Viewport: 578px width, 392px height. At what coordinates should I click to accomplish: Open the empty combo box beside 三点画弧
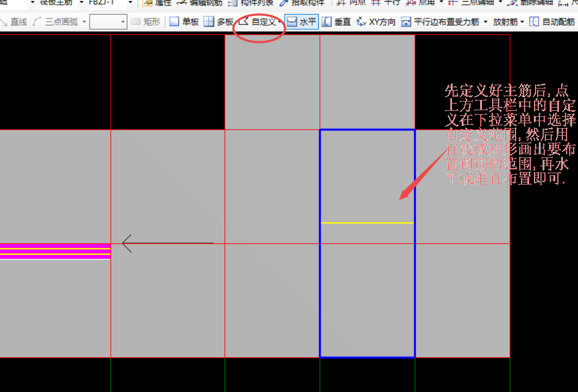[109, 22]
